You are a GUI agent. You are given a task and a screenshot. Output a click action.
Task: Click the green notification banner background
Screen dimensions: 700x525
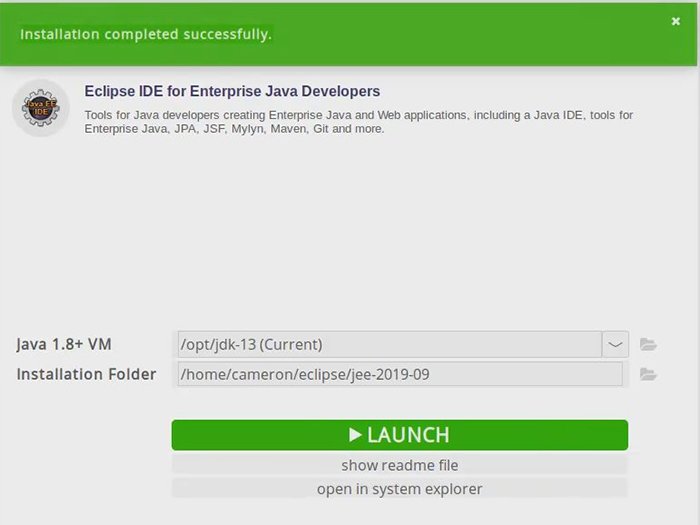pos(450,40)
